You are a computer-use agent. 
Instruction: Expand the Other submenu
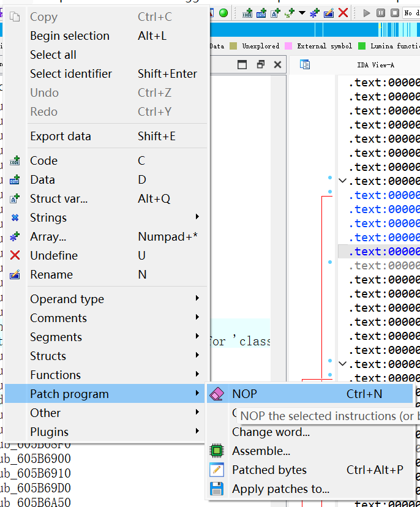pyautogui.click(x=106, y=413)
